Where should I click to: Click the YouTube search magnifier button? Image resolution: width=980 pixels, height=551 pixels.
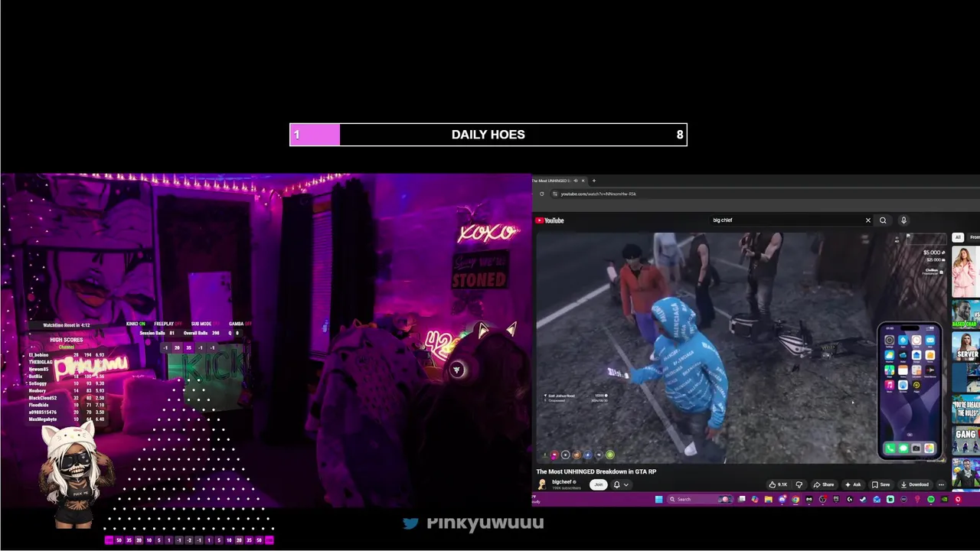883,220
